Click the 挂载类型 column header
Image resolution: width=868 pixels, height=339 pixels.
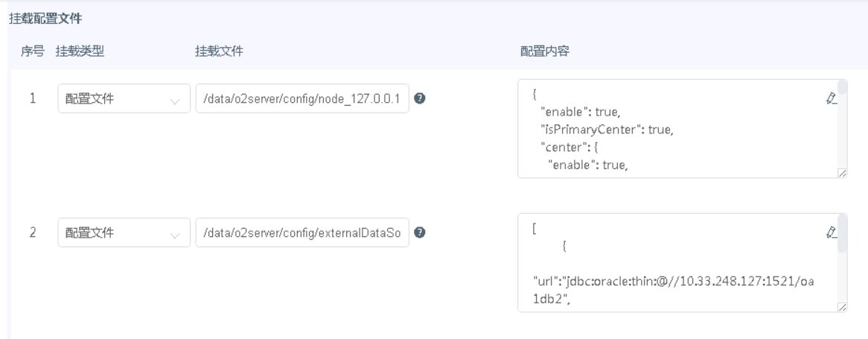[80, 51]
